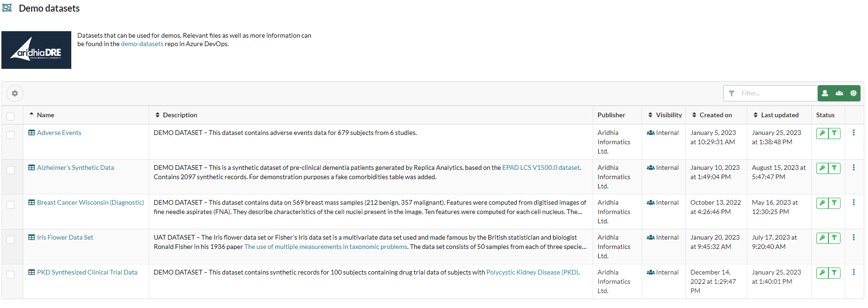Select the group visibility filter icon
The width and height of the screenshot is (868, 308).
click(x=839, y=93)
